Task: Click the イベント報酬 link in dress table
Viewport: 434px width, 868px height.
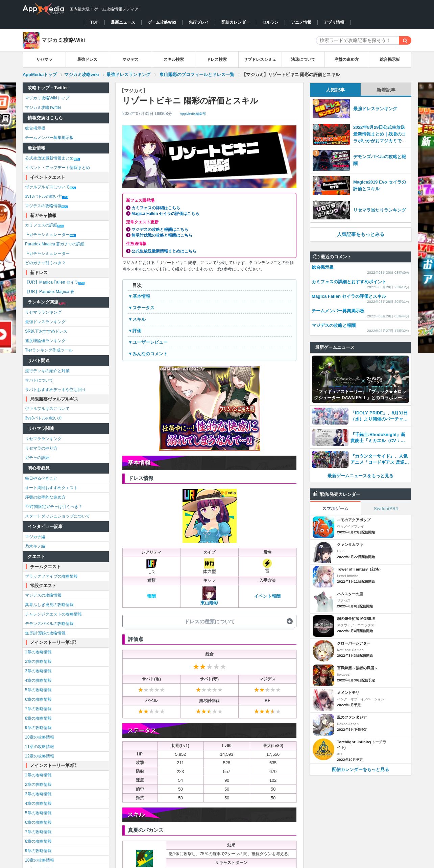Action: pyautogui.click(x=267, y=596)
